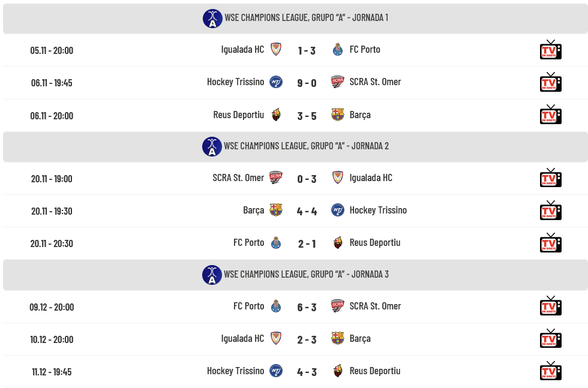Open TV stream for Igualada HC vs Barça
The image size is (588, 388).
550,339
